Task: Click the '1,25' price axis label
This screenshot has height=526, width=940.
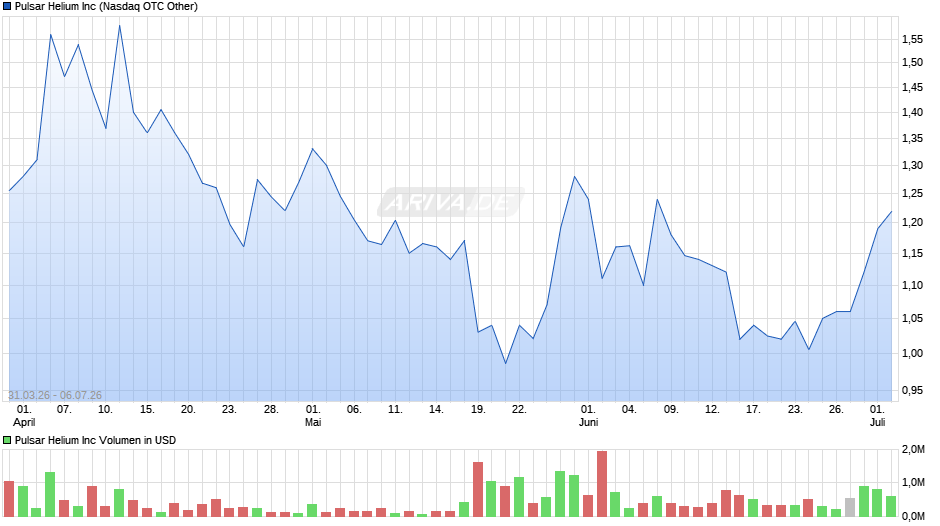Action: pyautogui.click(x=912, y=193)
